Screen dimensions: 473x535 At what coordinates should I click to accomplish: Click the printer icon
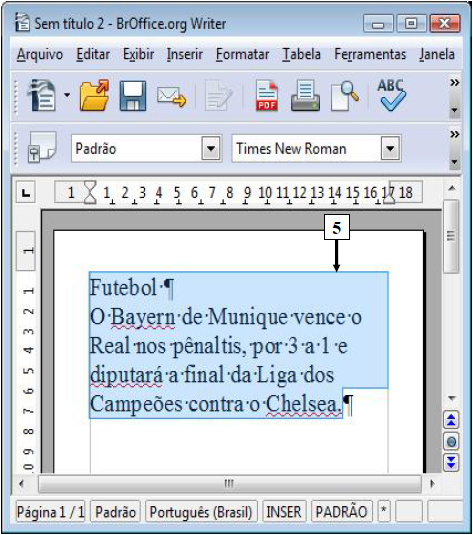[x=305, y=96]
